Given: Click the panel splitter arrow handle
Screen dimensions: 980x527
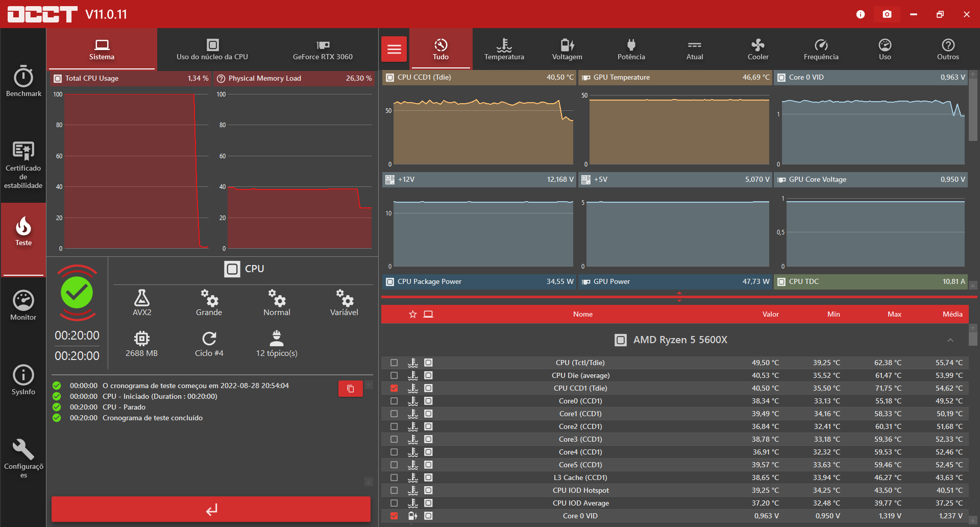Looking at the screenshot, I should (679, 297).
